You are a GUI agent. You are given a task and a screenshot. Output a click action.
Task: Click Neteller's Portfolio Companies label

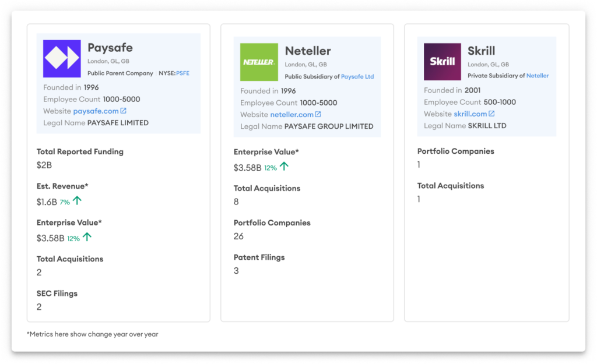click(x=272, y=222)
